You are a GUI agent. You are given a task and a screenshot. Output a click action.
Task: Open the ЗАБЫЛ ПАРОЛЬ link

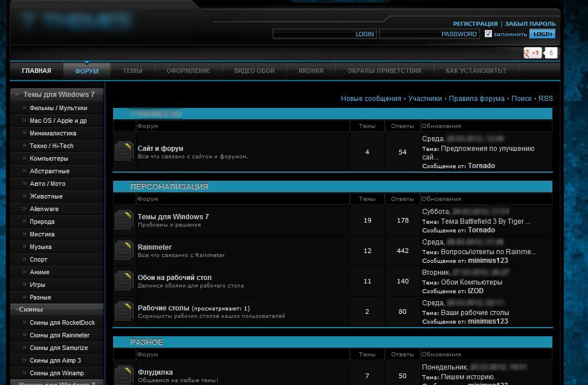coord(530,24)
